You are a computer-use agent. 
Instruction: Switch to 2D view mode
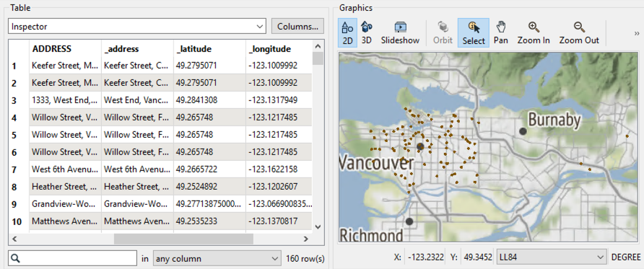[x=347, y=32]
